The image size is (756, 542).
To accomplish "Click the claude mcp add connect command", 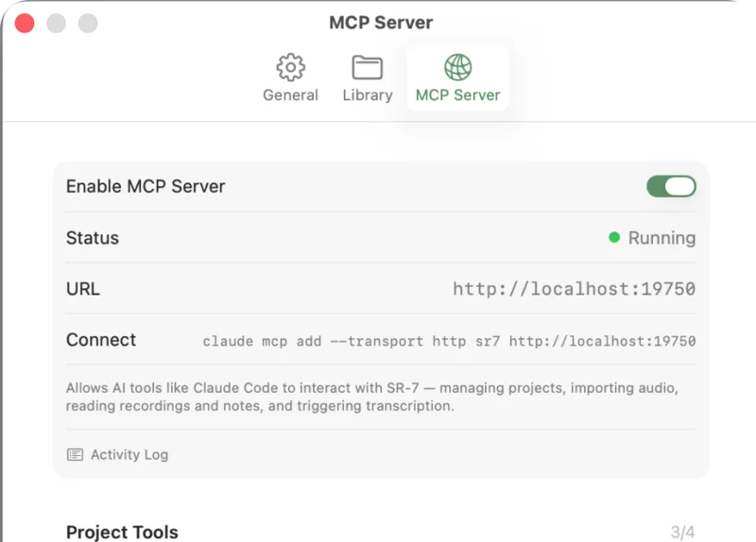I will click(x=449, y=341).
